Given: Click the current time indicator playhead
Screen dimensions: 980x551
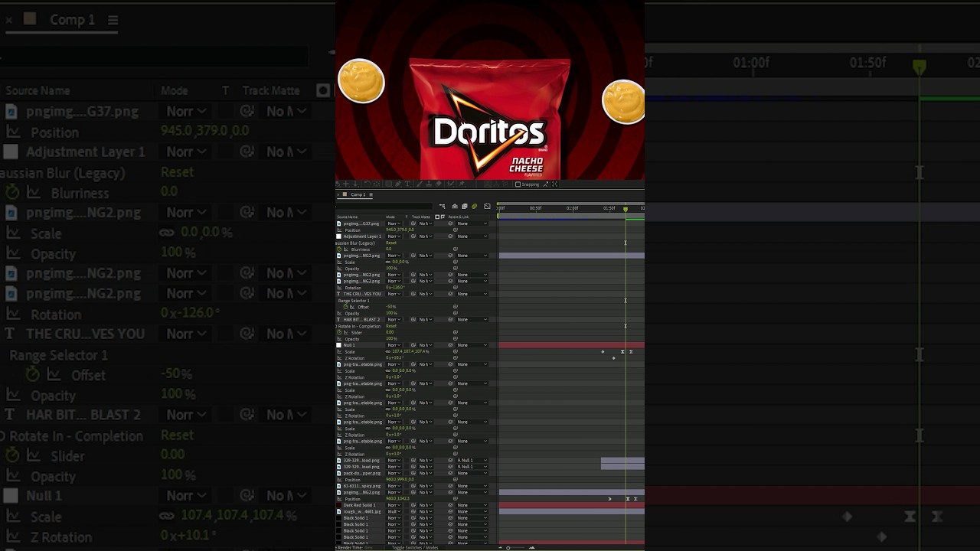Looking at the screenshot, I should click(x=626, y=209).
